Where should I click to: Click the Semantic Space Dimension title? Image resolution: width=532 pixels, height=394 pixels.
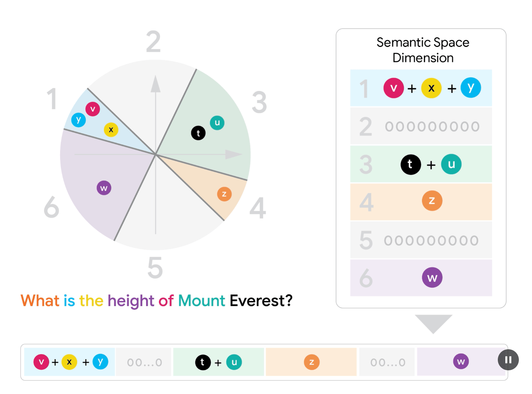(423, 50)
